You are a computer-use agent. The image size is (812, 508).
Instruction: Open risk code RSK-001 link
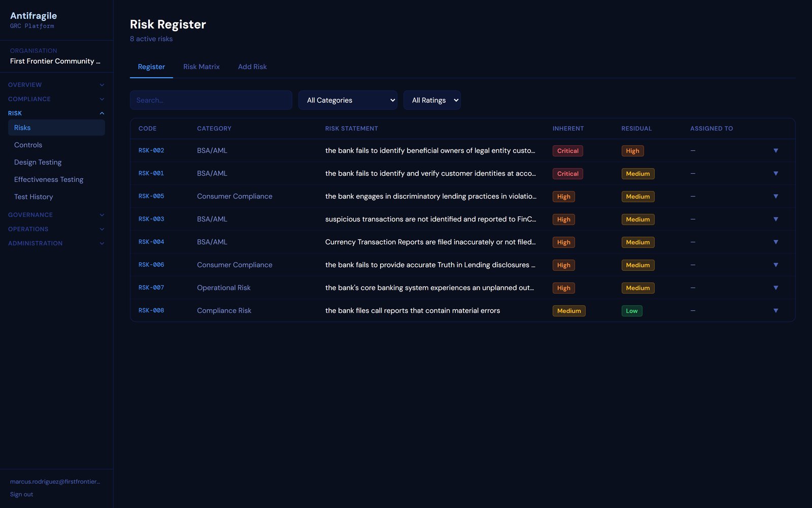point(151,173)
